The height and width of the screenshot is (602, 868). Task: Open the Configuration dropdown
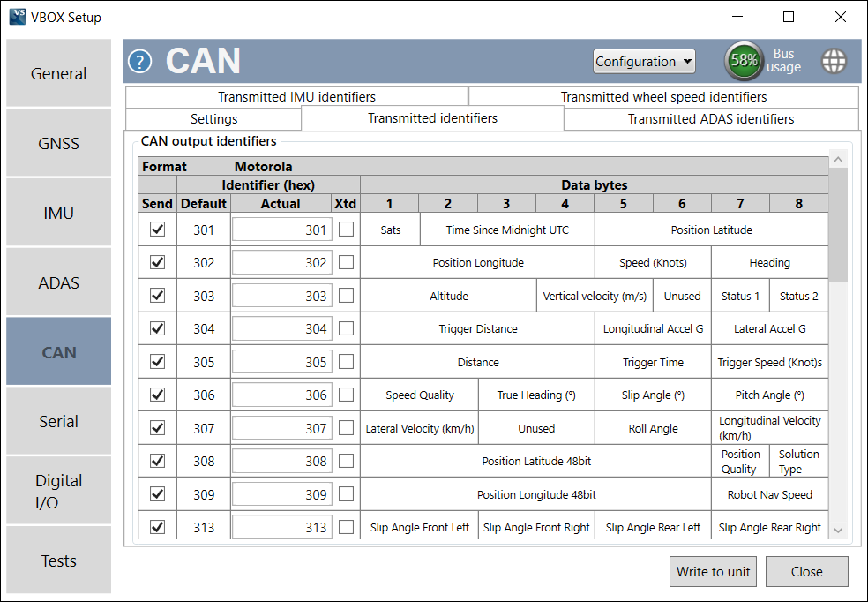pyautogui.click(x=644, y=61)
